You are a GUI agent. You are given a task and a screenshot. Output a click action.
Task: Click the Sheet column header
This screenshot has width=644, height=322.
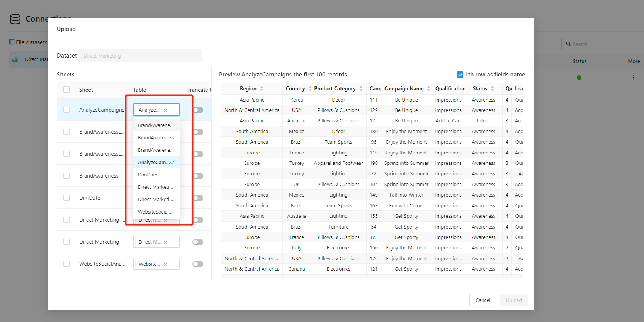coord(86,90)
